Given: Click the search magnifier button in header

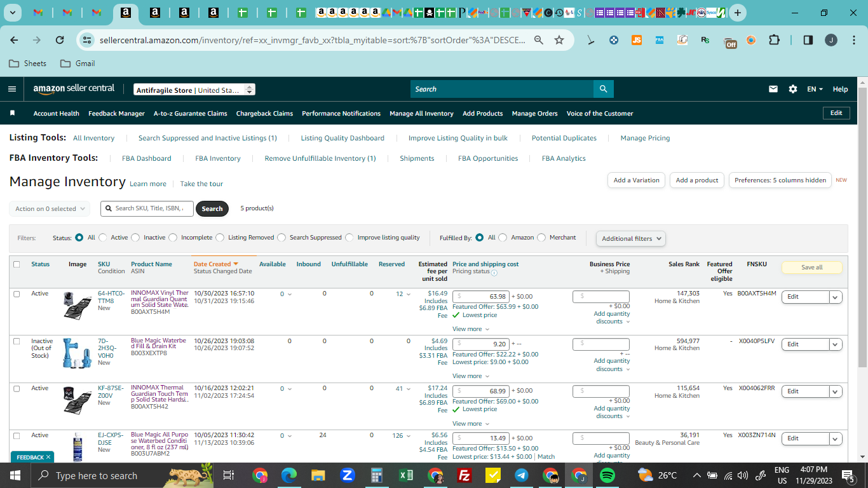Looking at the screenshot, I should tap(603, 89).
